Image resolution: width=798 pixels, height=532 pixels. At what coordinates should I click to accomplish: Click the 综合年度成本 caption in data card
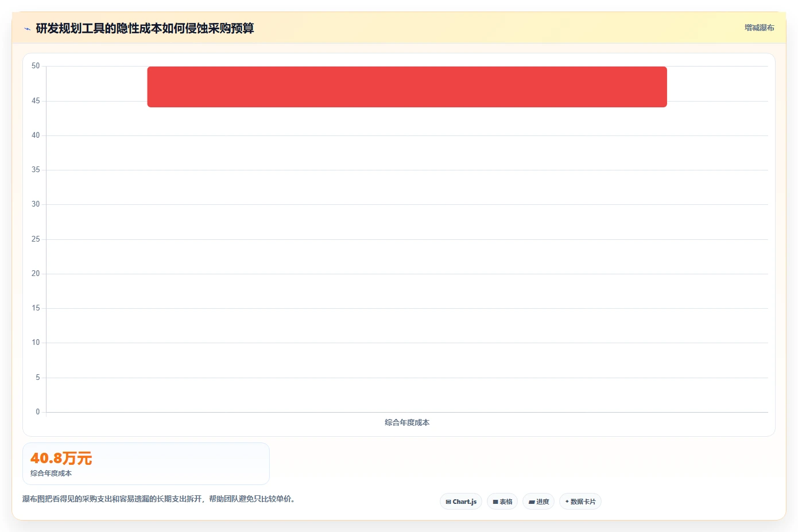(x=51, y=473)
